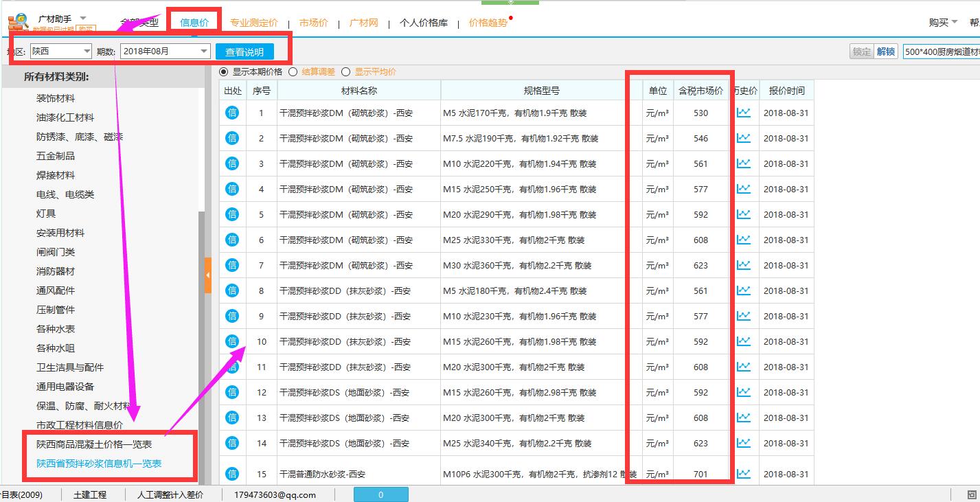Switch to 个人价格库 tab

point(424,23)
